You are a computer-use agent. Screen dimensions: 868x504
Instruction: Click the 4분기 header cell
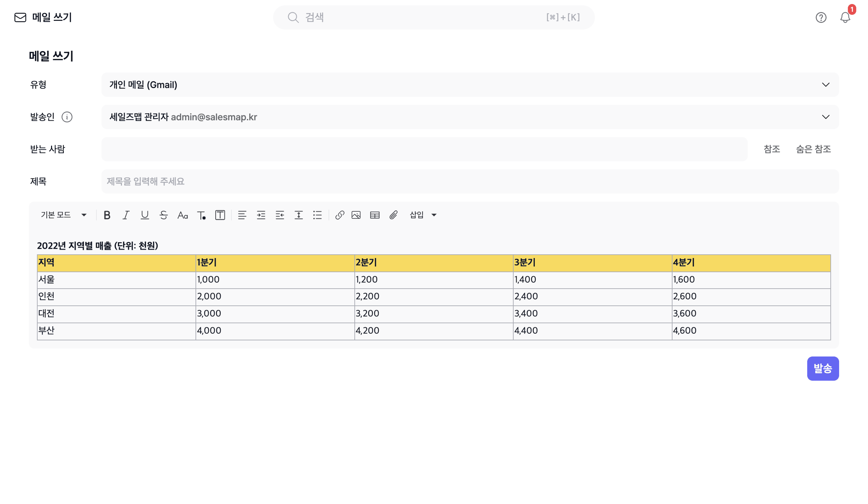pos(751,263)
